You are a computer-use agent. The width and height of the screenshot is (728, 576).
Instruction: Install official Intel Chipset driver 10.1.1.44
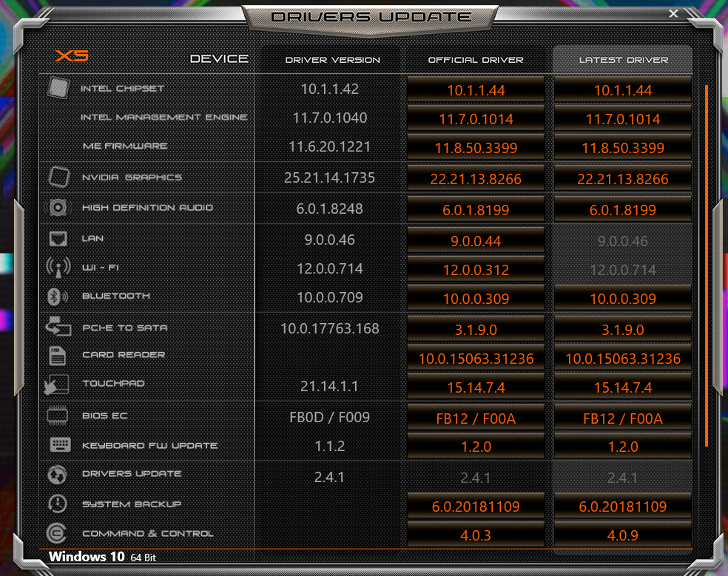point(476,89)
